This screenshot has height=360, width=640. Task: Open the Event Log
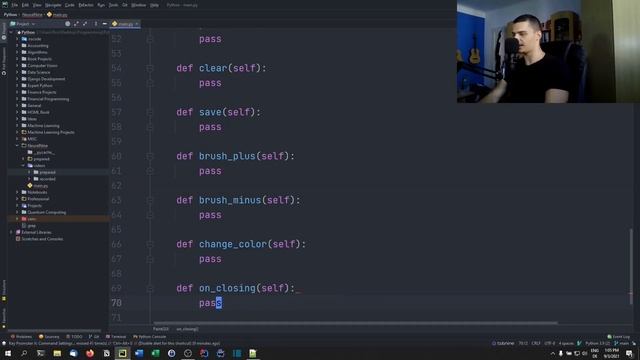coord(619,337)
